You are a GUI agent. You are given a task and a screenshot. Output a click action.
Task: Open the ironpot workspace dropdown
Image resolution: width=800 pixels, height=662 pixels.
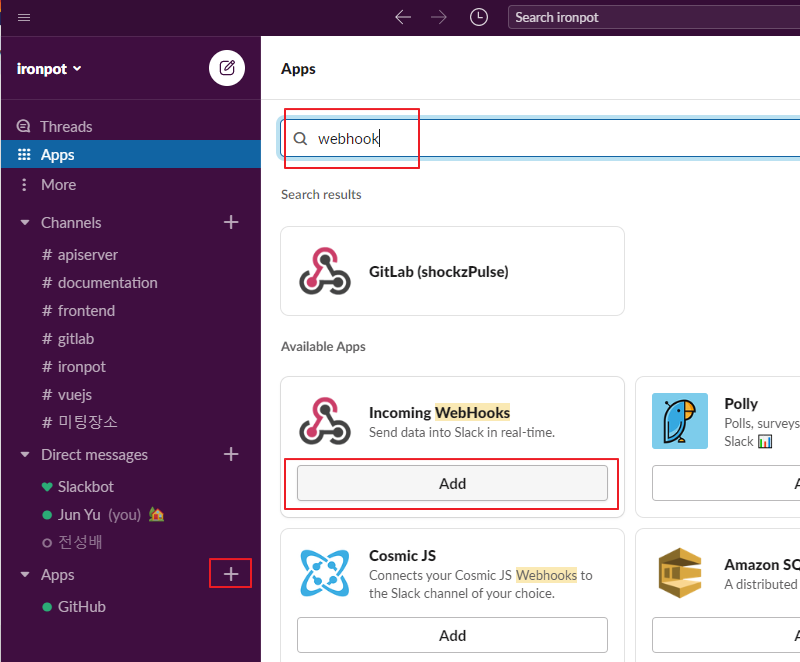[49, 69]
